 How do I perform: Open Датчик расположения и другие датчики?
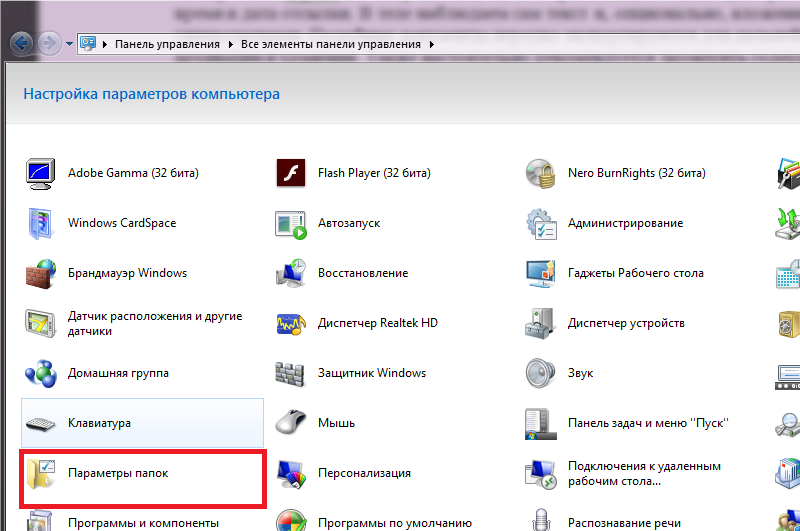(155, 323)
